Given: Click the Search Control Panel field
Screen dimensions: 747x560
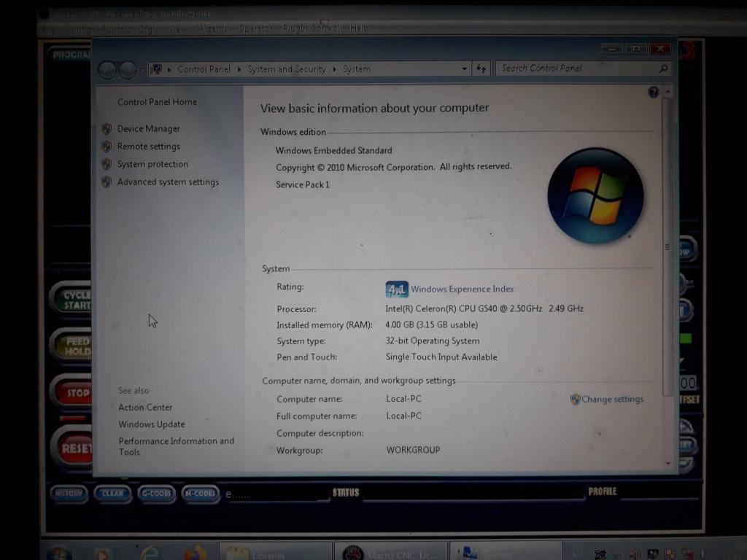Looking at the screenshot, I should coord(576,69).
